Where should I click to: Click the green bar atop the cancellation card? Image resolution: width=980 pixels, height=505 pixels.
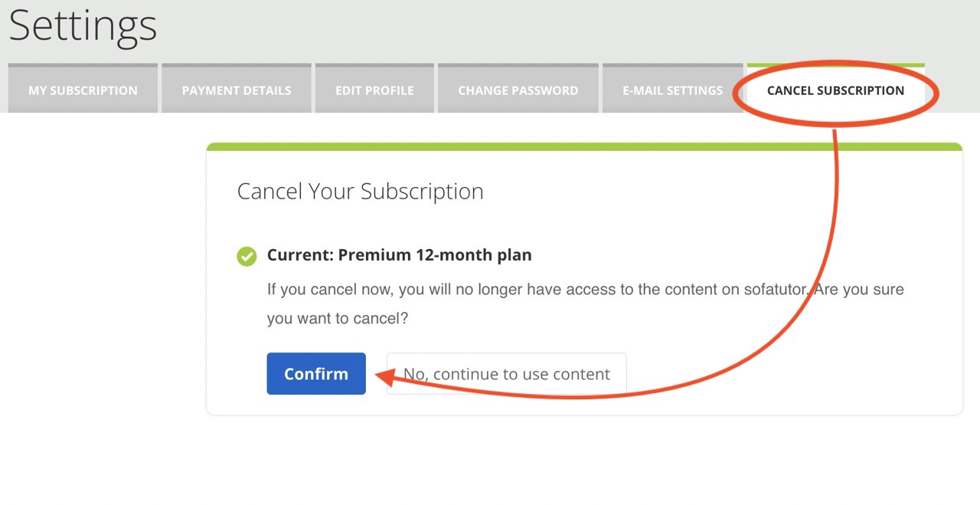coord(584,146)
